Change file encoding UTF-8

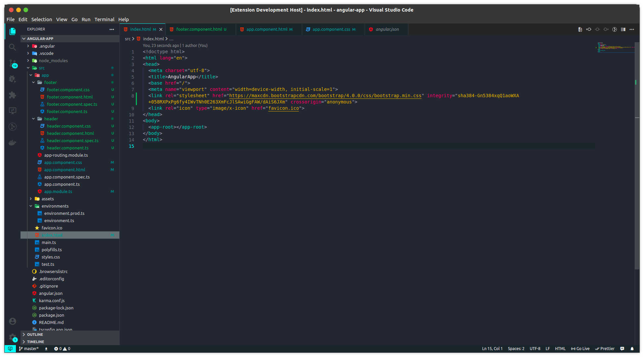coord(535,349)
